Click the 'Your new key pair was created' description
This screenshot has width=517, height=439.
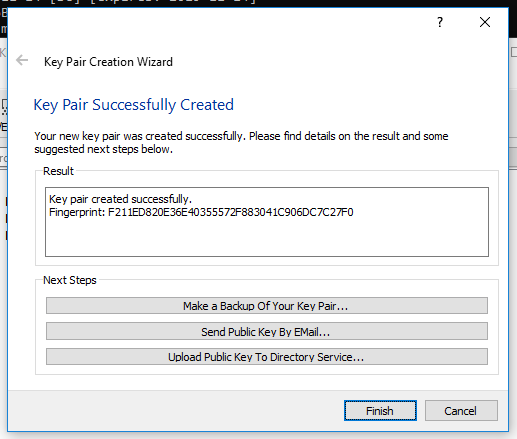pyautogui.click(x=241, y=142)
